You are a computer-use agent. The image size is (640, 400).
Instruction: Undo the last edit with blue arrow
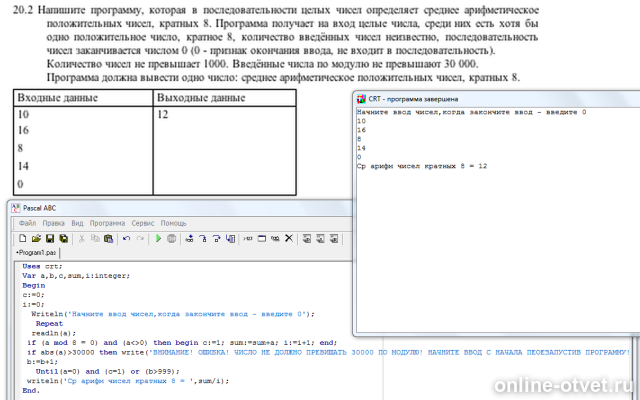pyautogui.click(x=127, y=238)
